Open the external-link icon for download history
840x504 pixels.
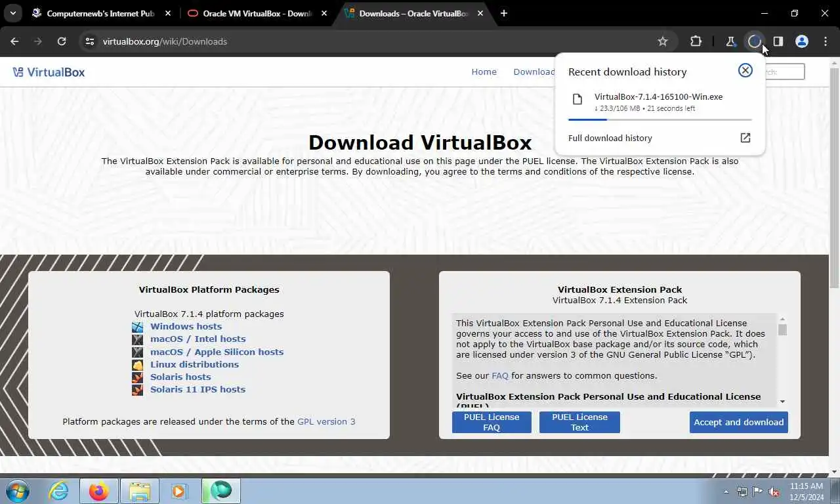745,138
